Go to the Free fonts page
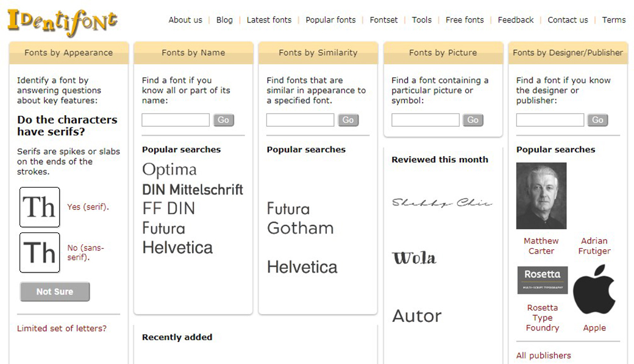Image resolution: width=634 pixels, height=364 pixels. 465,20
